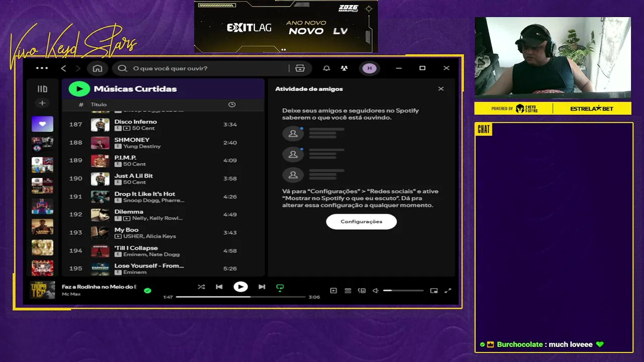The width and height of the screenshot is (644, 362).
Task: Open the profile avatar 'H' menu
Action: pyautogui.click(x=369, y=68)
